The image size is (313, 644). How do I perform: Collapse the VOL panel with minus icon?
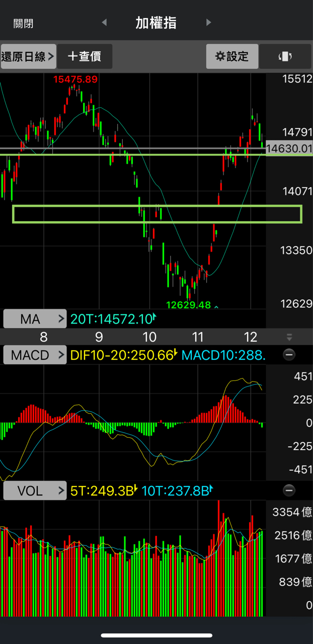tap(289, 490)
